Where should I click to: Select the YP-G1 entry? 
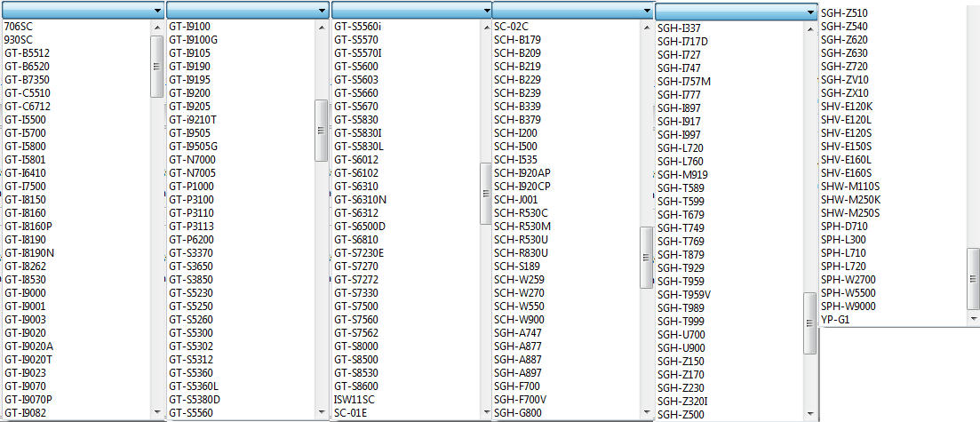(x=835, y=320)
